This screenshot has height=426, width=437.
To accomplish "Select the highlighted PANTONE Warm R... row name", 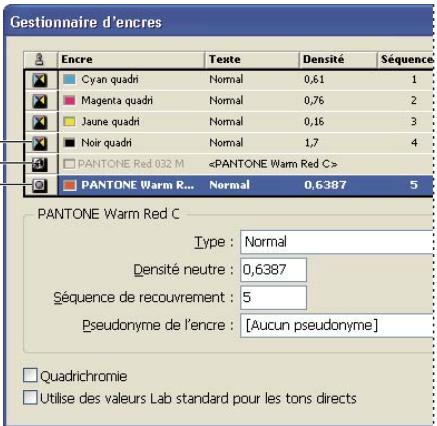I will [x=138, y=185].
